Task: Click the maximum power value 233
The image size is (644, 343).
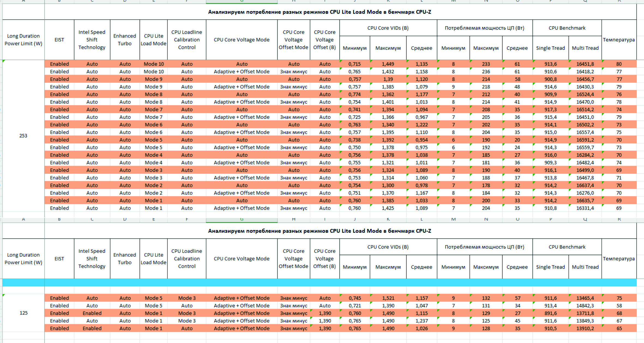Action: pos(486,64)
